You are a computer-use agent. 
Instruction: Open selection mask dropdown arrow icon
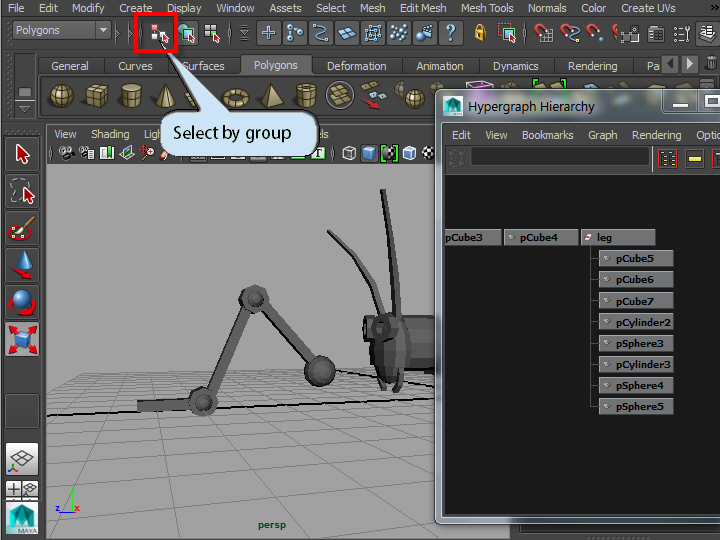244,33
